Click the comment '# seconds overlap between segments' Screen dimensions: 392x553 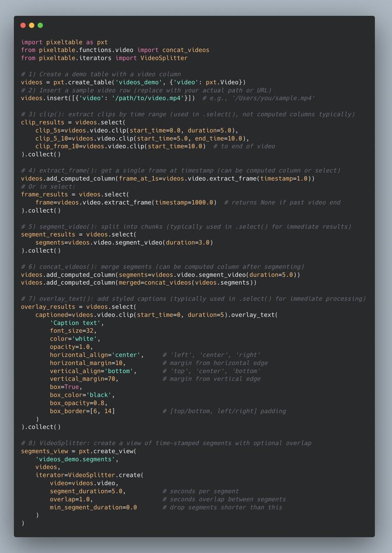pos(224,499)
